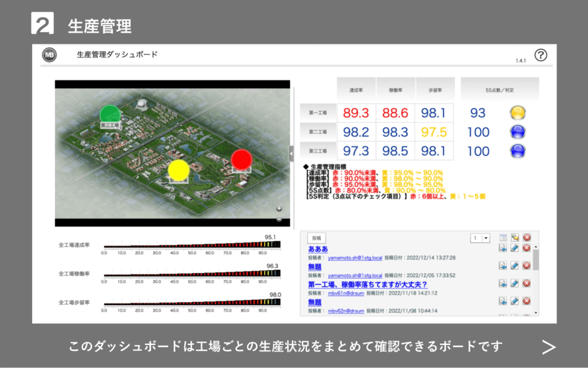The width and height of the screenshot is (588, 368).
Task: Click reply icon for the あああ post
Action: [x=503, y=248]
